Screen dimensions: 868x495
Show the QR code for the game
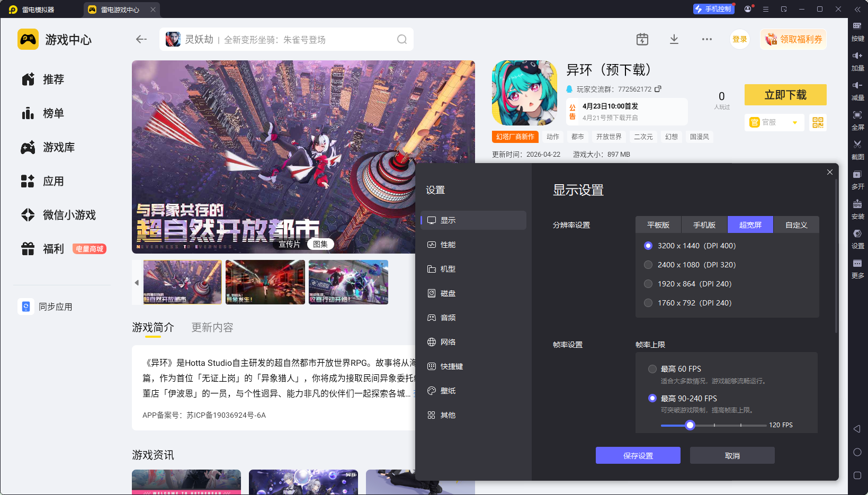coord(818,123)
